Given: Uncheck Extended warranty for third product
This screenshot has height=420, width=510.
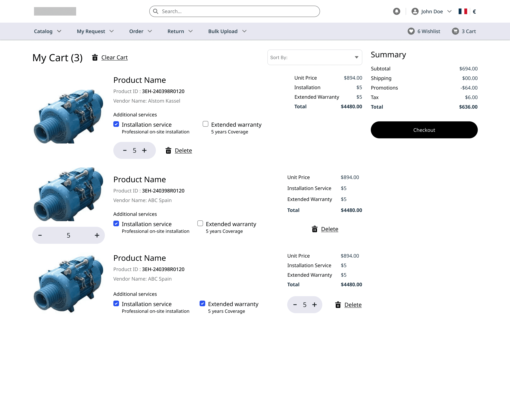Looking at the screenshot, I should coord(202,303).
